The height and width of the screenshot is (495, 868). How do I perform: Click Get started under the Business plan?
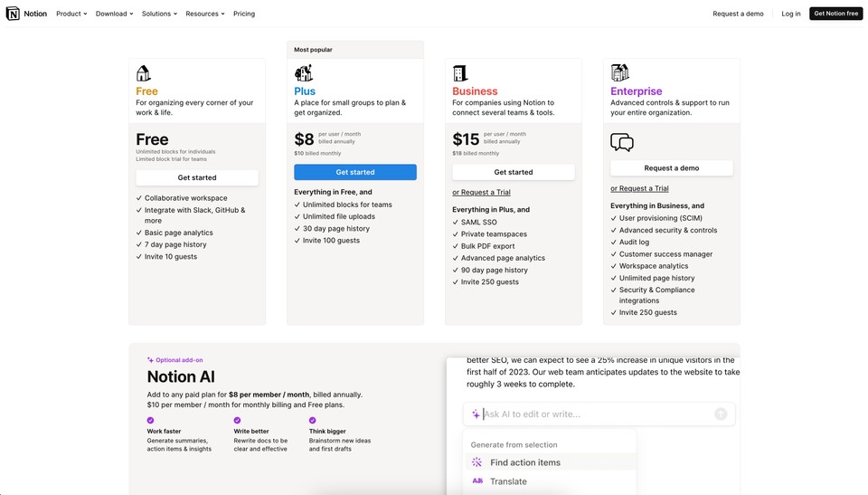514,172
